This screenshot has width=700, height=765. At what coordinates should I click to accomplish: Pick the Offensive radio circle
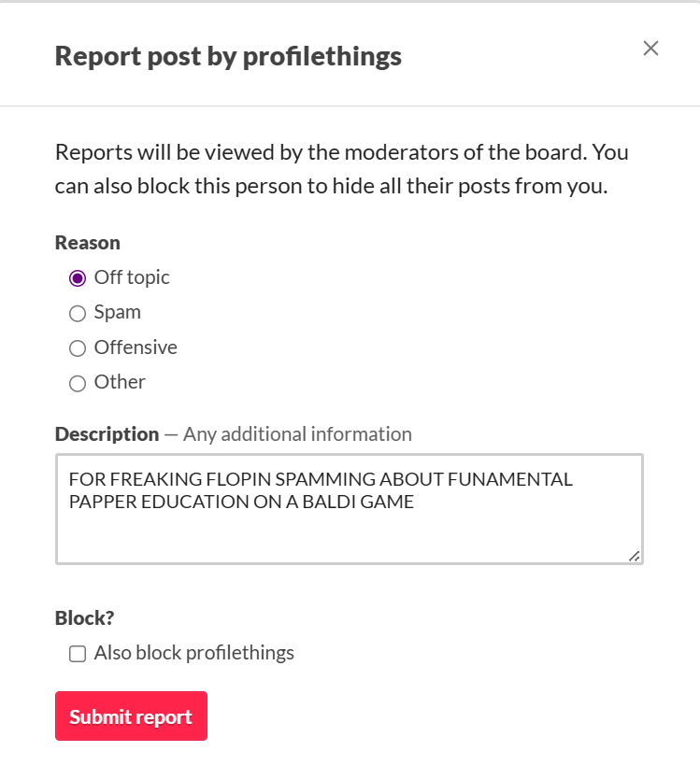pyautogui.click(x=78, y=348)
